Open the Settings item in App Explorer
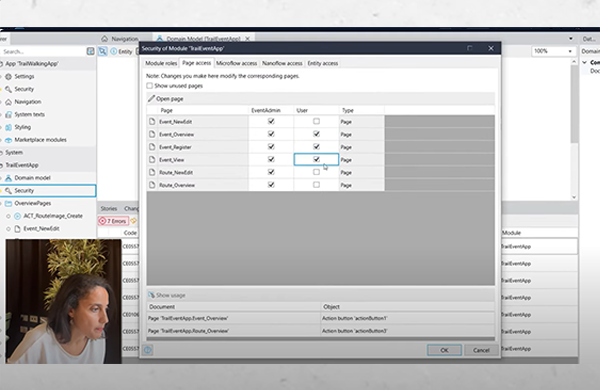Screen dimensions: 600x390 point(24,77)
